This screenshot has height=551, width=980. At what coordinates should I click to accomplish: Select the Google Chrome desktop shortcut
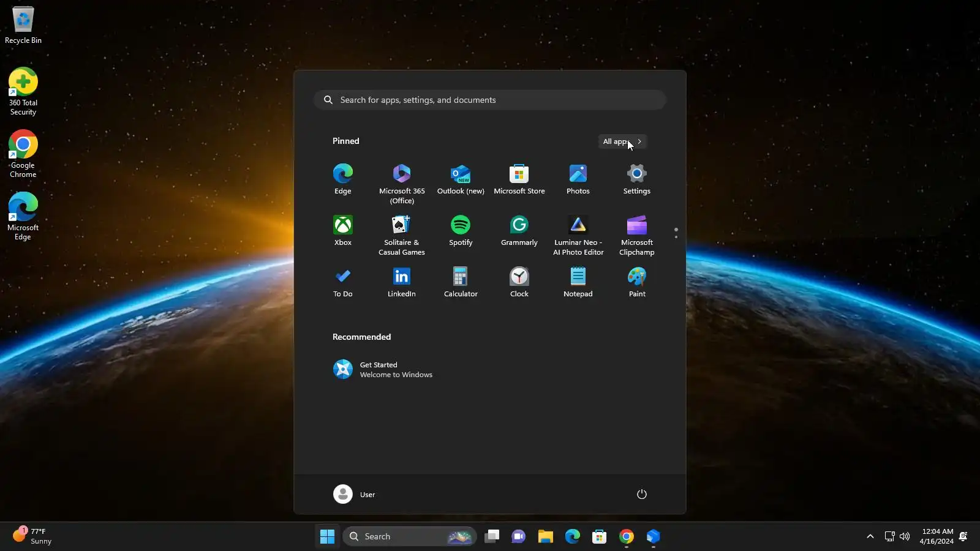click(23, 154)
